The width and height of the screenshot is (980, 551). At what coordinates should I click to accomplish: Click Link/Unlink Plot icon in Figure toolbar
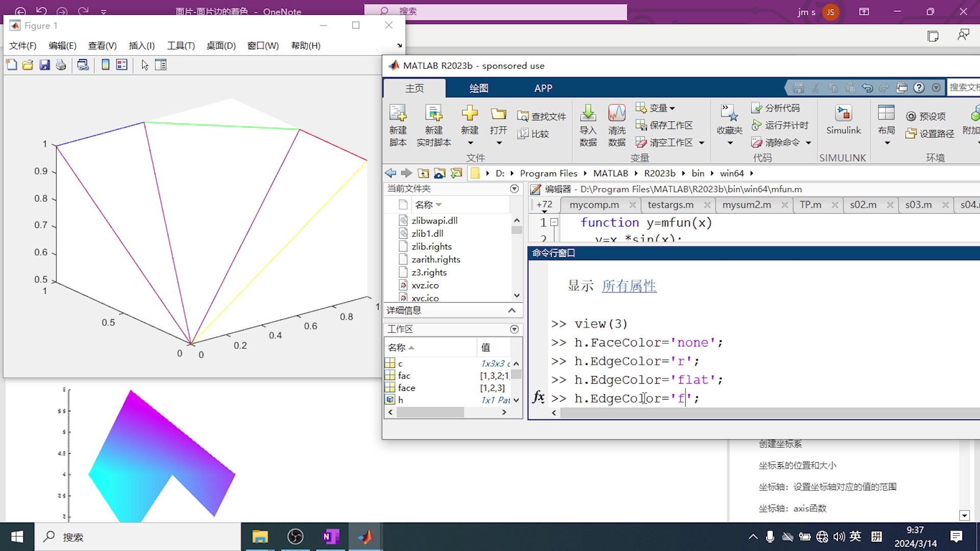click(83, 65)
